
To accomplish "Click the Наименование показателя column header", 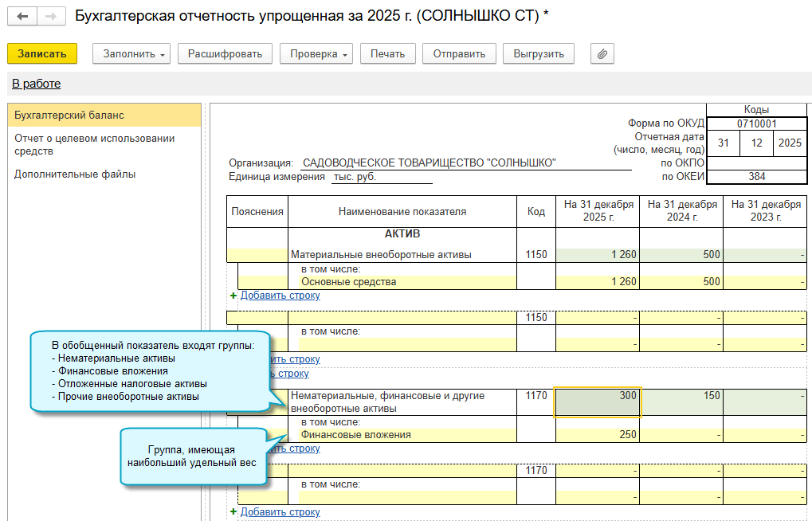I will [x=402, y=211].
